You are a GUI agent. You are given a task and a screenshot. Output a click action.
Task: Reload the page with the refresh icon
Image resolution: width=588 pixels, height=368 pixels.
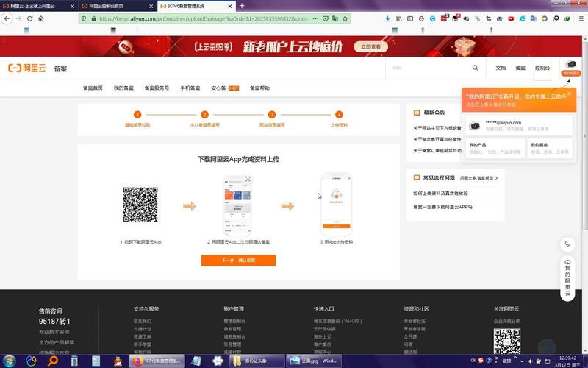pyautogui.click(x=29, y=18)
